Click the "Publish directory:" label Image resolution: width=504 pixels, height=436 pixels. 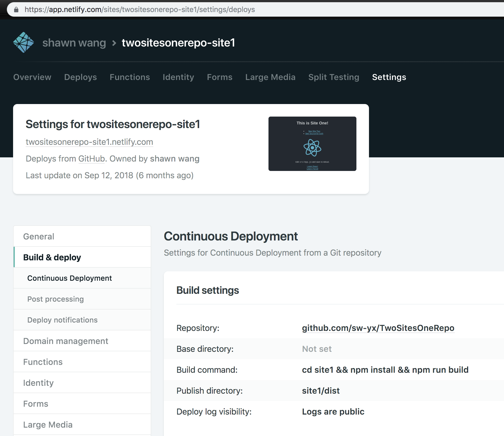coord(210,391)
